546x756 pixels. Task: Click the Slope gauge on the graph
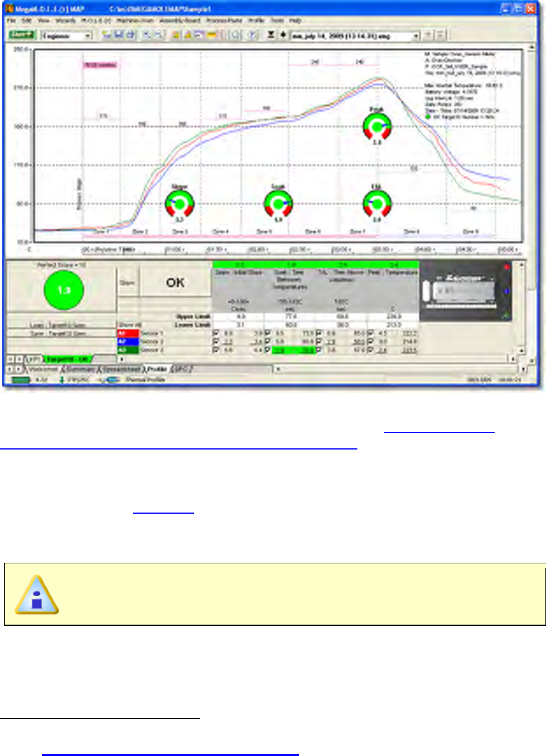pyautogui.click(x=179, y=204)
